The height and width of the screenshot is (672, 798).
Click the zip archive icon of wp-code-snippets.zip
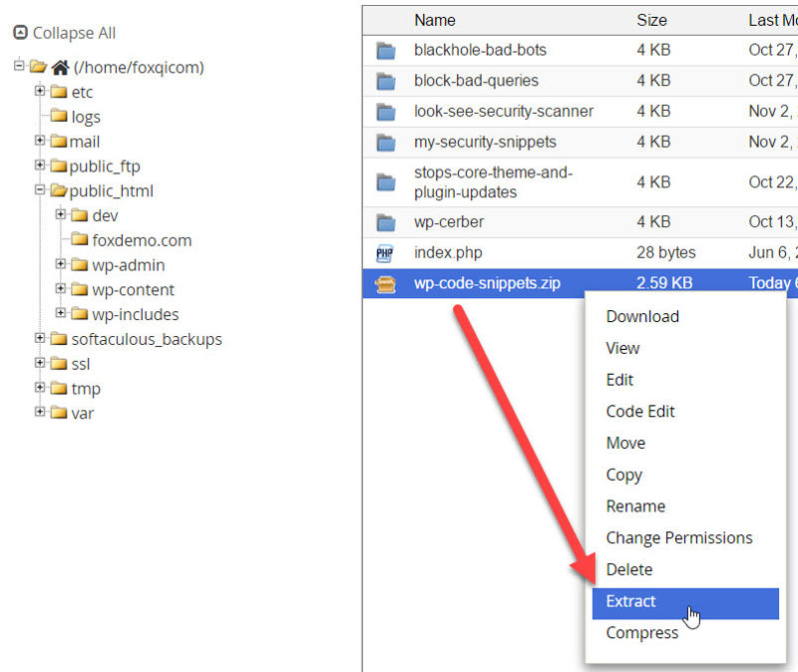387,283
